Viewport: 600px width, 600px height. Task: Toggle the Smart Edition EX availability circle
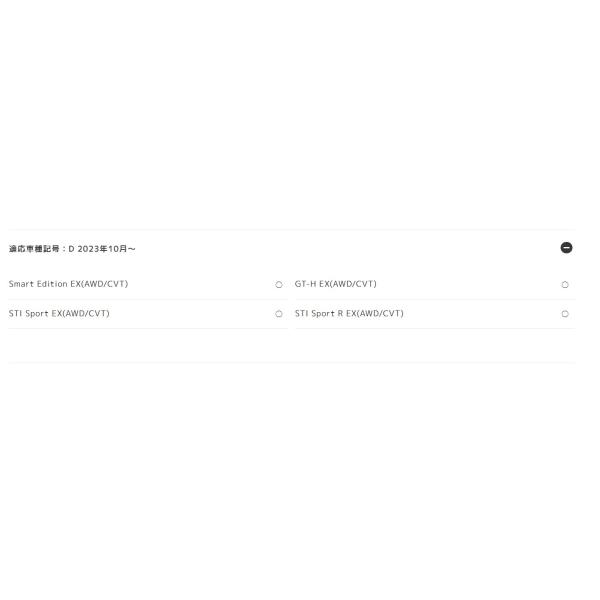[279, 285]
